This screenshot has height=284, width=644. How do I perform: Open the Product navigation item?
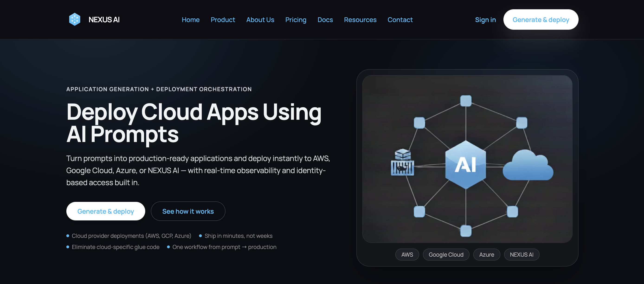pos(223,20)
